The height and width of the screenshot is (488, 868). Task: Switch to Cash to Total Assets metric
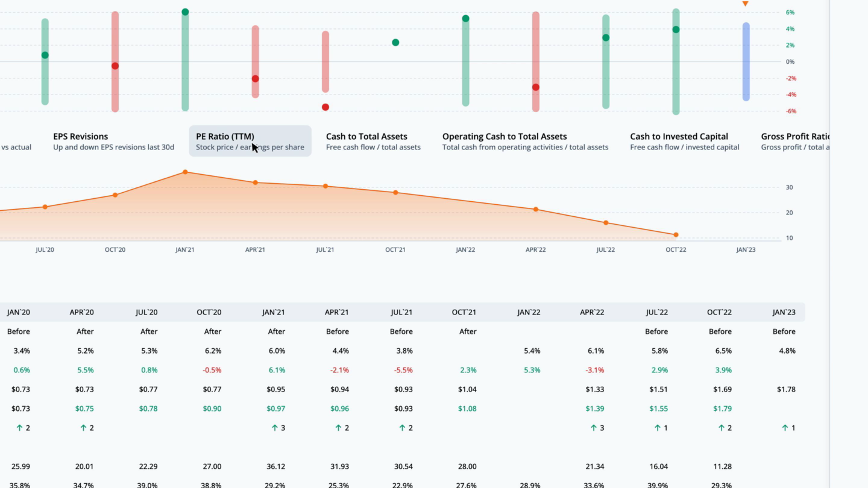tap(373, 141)
